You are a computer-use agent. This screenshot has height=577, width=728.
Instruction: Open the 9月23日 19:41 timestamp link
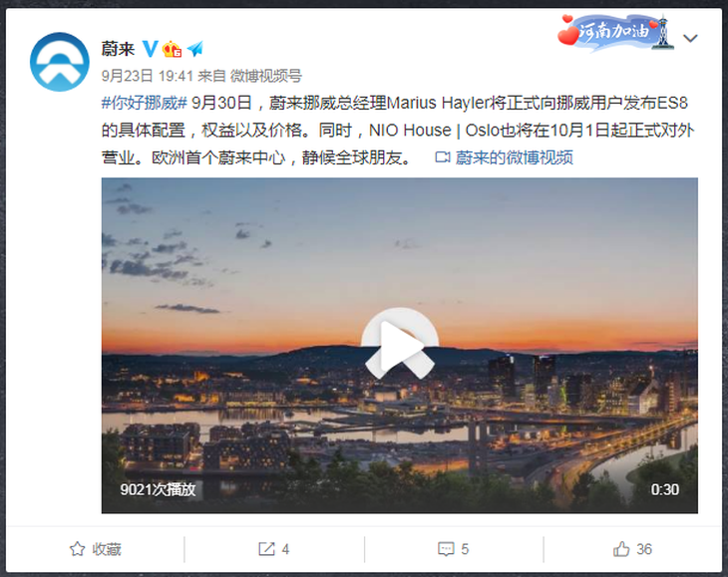(x=148, y=76)
